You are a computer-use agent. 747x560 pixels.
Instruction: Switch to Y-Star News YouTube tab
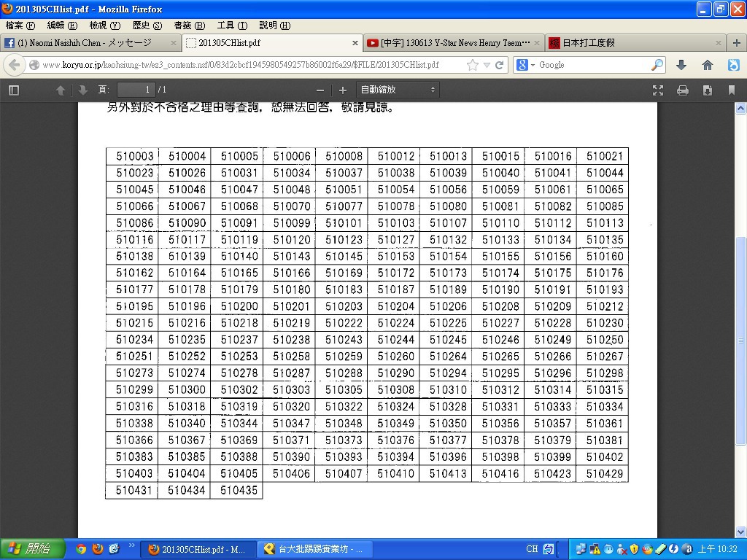pos(454,43)
